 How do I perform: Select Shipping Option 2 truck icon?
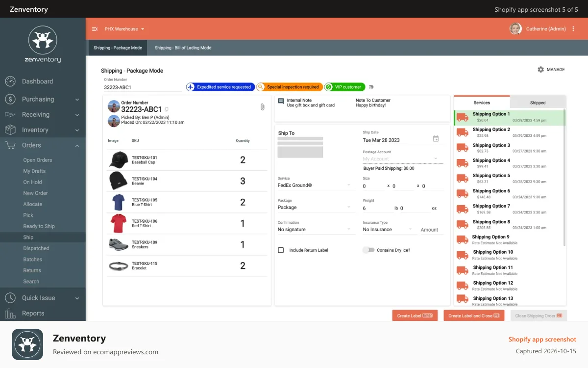click(x=463, y=132)
